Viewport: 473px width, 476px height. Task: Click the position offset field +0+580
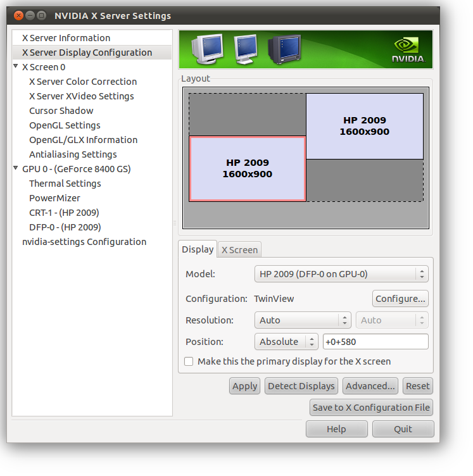[375, 342]
